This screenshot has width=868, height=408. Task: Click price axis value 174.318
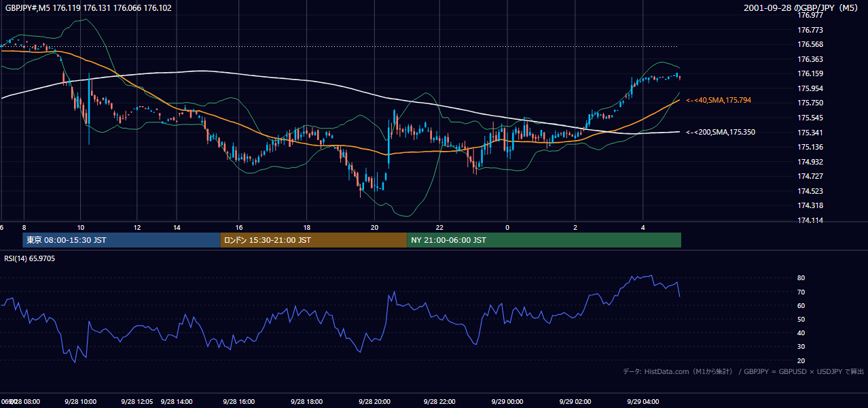811,205
